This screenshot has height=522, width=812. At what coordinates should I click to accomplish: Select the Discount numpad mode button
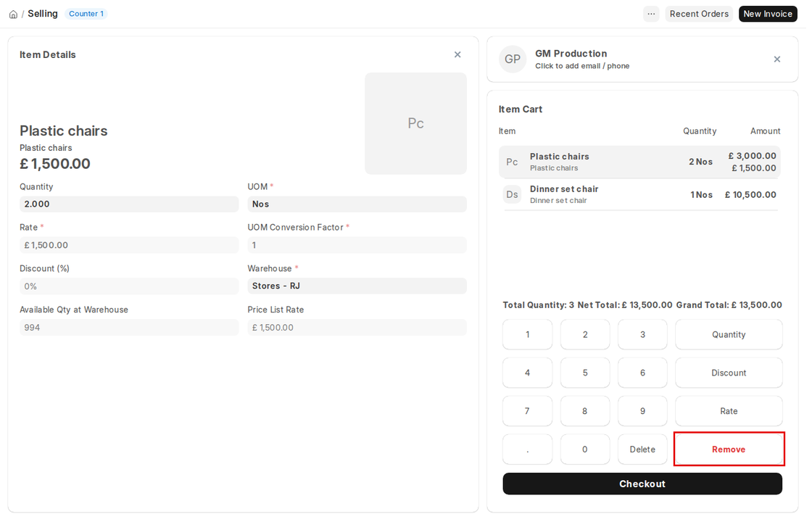729,373
